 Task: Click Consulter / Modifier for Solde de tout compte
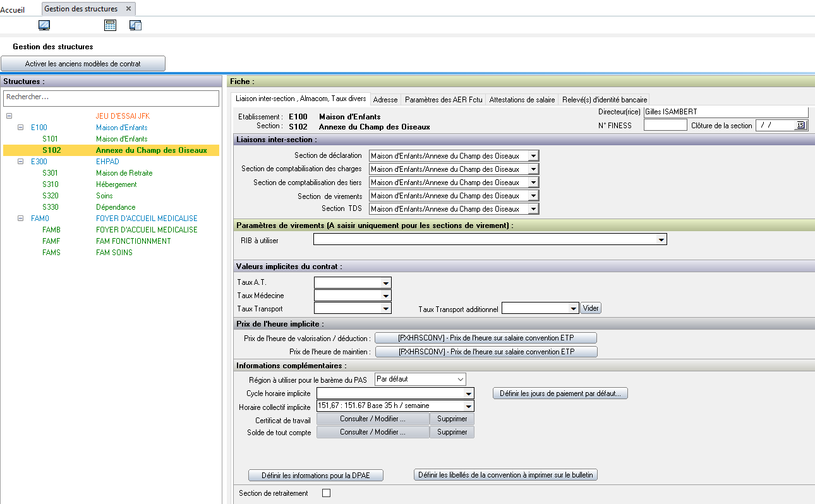[x=373, y=432]
